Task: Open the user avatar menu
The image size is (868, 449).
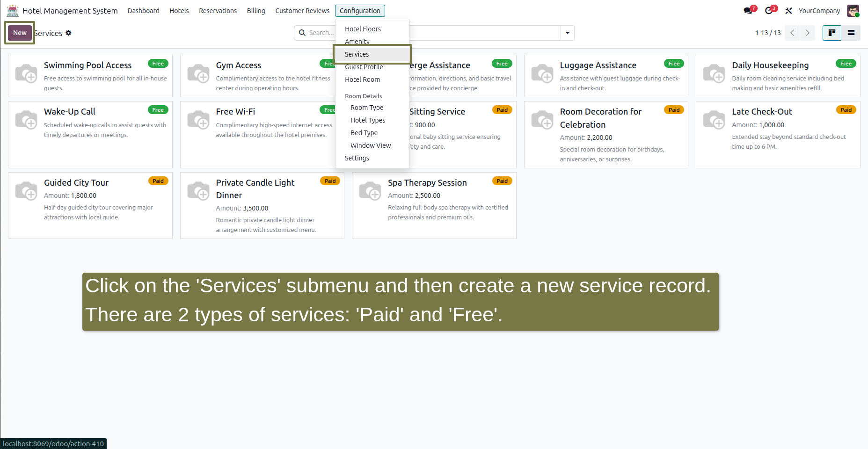Action: pyautogui.click(x=853, y=10)
